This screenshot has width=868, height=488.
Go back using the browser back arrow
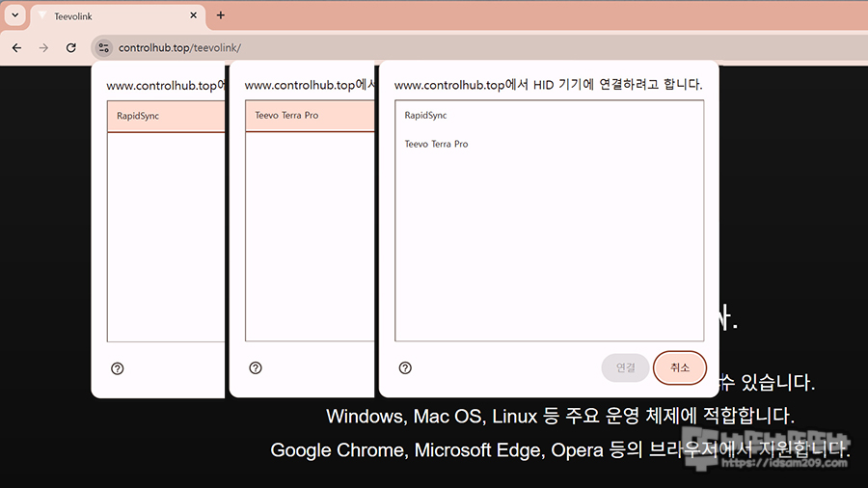pyautogui.click(x=16, y=48)
